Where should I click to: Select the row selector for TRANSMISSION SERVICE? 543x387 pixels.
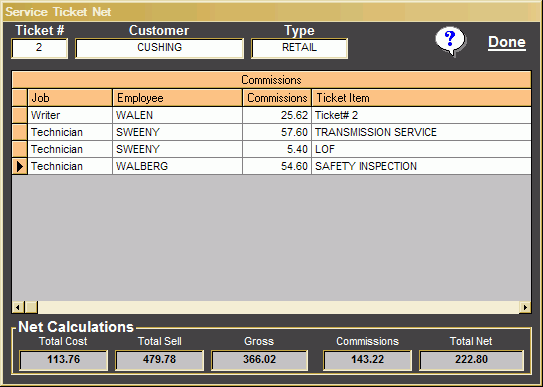(20, 132)
